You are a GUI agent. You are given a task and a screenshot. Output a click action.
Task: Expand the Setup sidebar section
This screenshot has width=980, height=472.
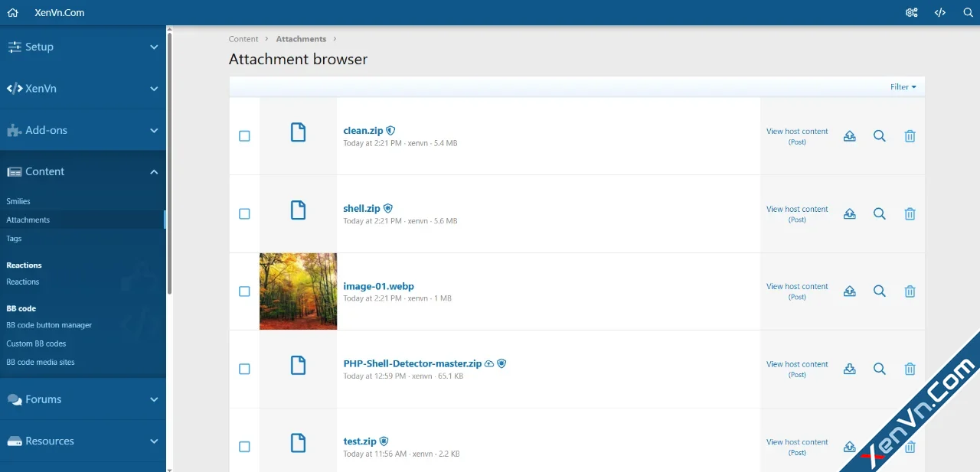point(83,47)
